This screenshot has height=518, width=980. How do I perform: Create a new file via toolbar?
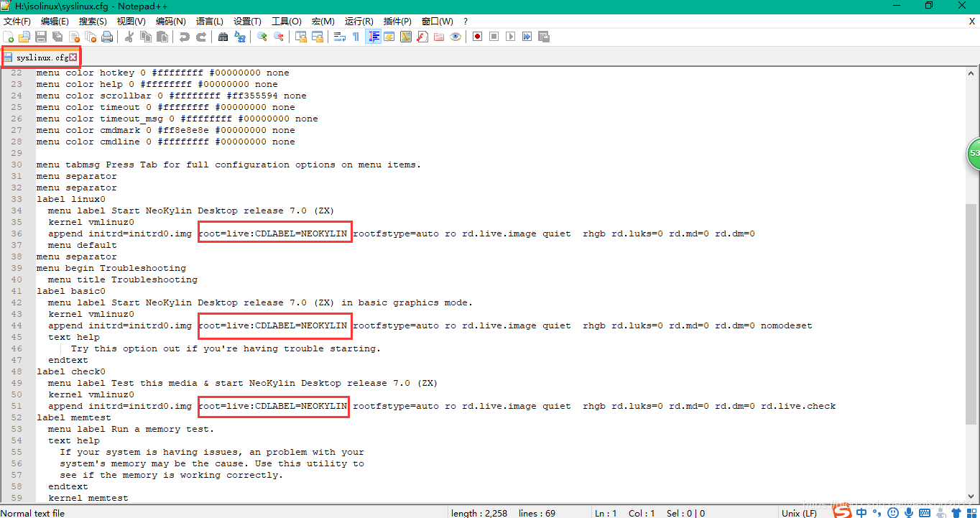point(9,37)
